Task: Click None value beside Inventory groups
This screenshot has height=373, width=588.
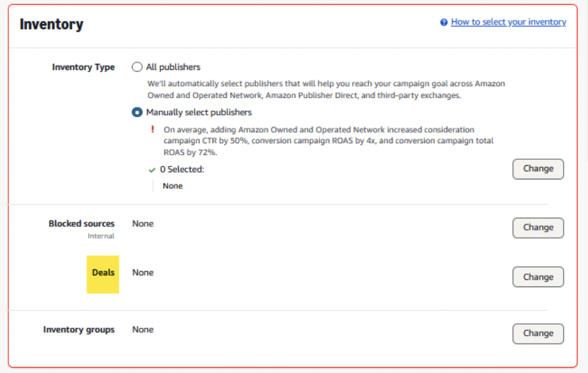Action: [143, 329]
